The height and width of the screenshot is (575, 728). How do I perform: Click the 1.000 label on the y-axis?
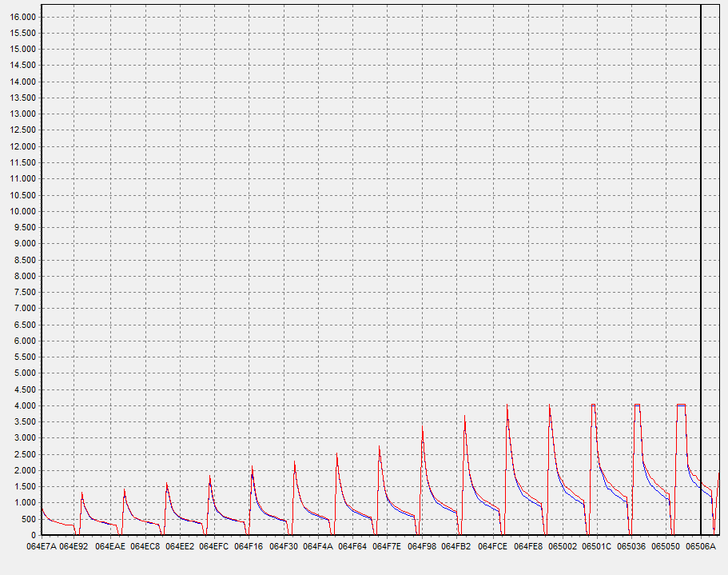(25, 502)
